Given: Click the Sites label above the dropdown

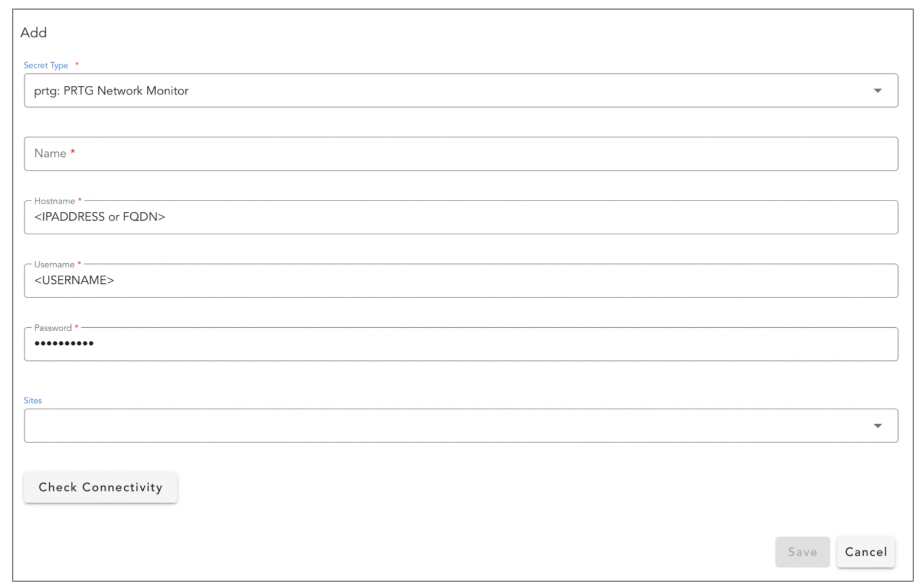Looking at the screenshot, I should (33, 400).
